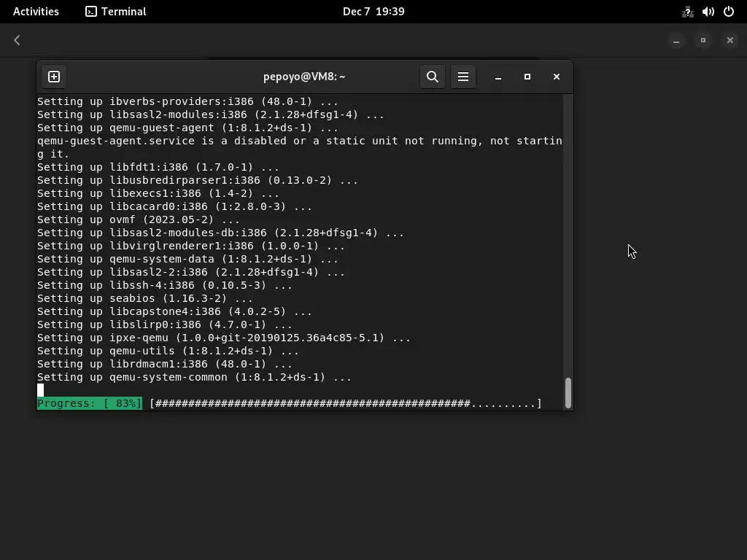The width and height of the screenshot is (747, 560).
Task: Click line 'Setting up seabios (1.16.3-2)'
Action: point(145,298)
